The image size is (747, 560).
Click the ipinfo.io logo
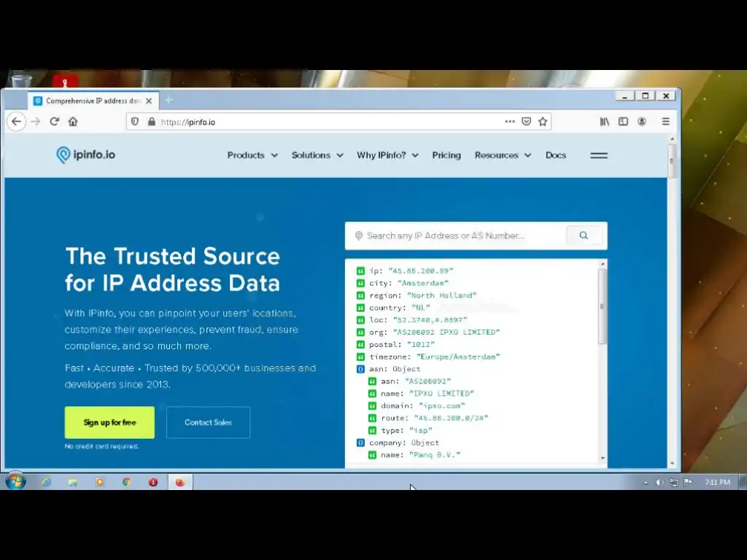coord(86,155)
